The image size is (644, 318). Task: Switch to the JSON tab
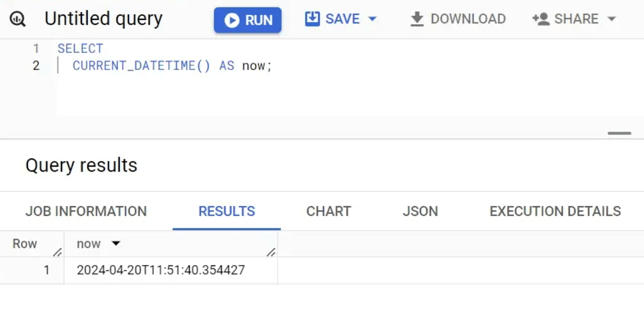420,211
